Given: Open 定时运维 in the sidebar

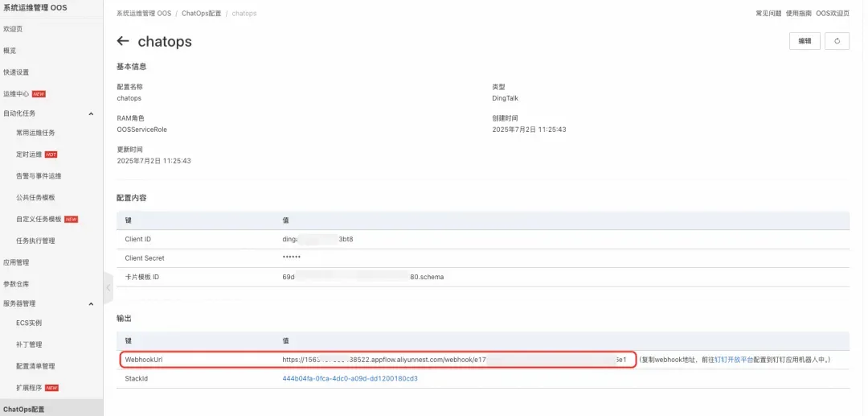Looking at the screenshot, I should click(29, 154).
